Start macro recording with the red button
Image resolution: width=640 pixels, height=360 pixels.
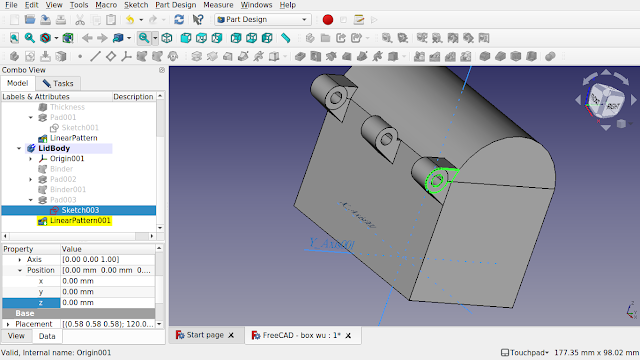pos(328,20)
